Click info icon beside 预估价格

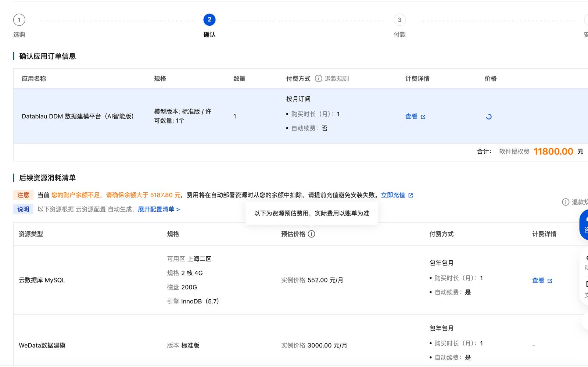[312, 234]
